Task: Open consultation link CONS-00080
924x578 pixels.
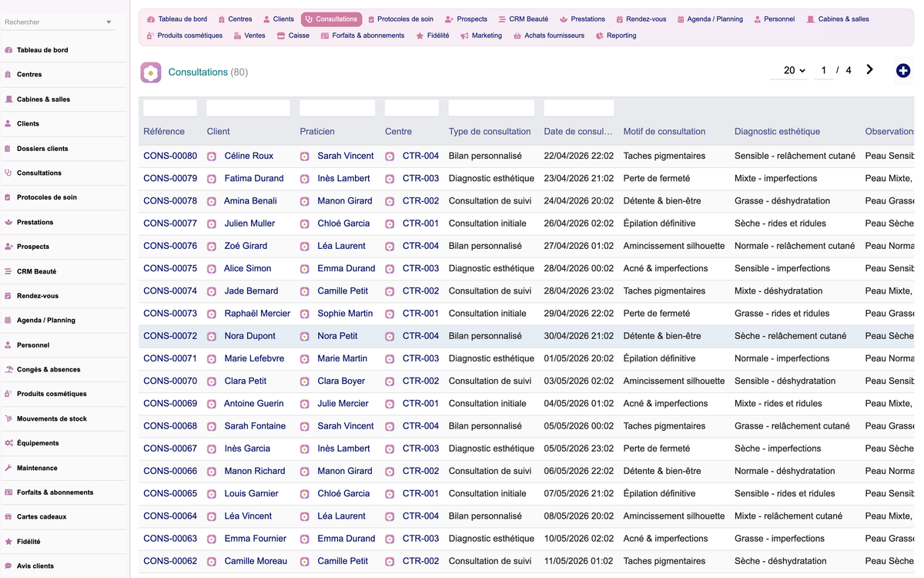Action: click(170, 156)
